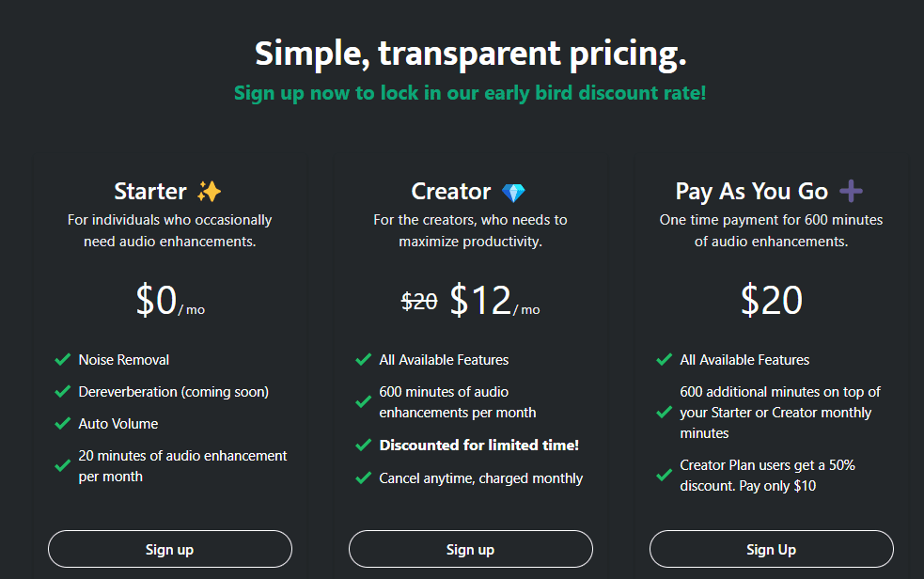Click the checkmark beside Cancel anytime, charged monthly
Screen dimensions: 924x579
point(364,477)
